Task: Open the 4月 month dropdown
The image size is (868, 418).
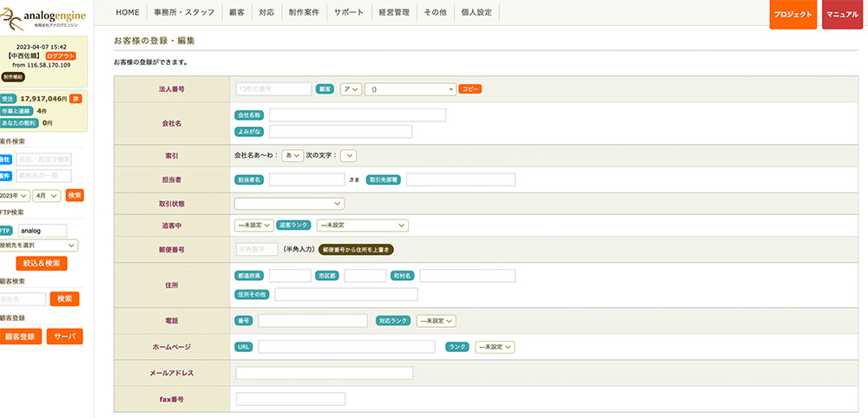Action: (x=47, y=196)
